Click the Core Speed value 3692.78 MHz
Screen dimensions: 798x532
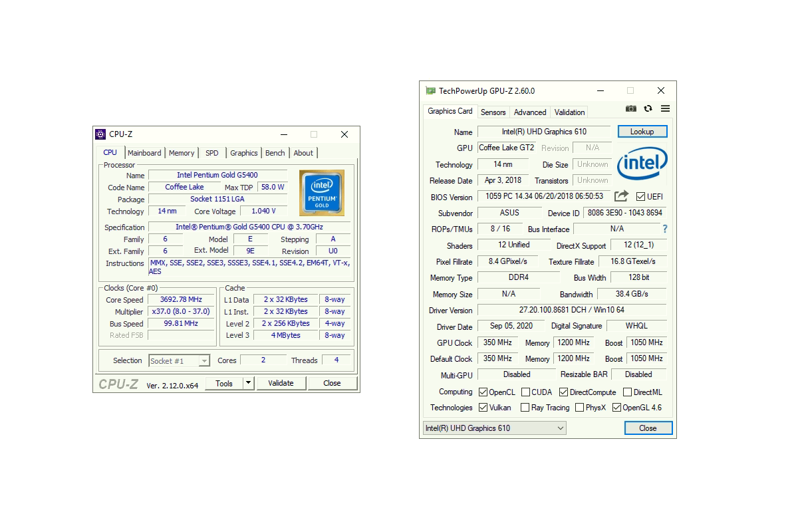[x=182, y=299]
